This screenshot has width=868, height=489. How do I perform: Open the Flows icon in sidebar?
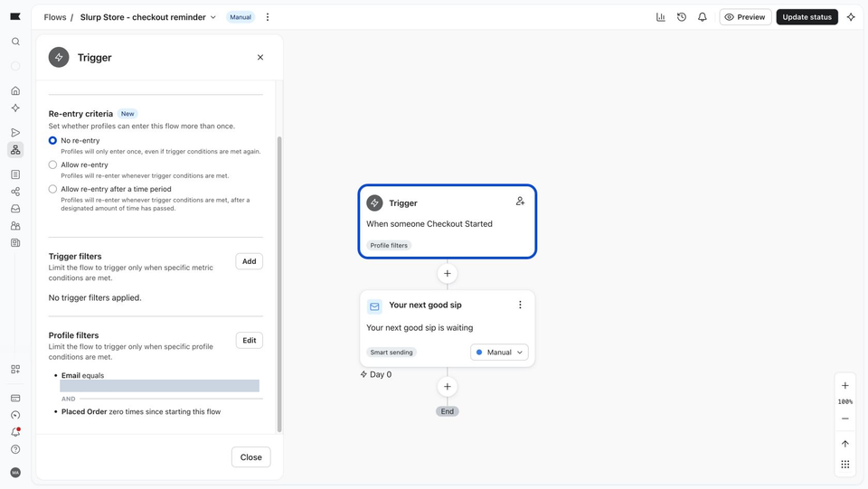[x=15, y=150]
